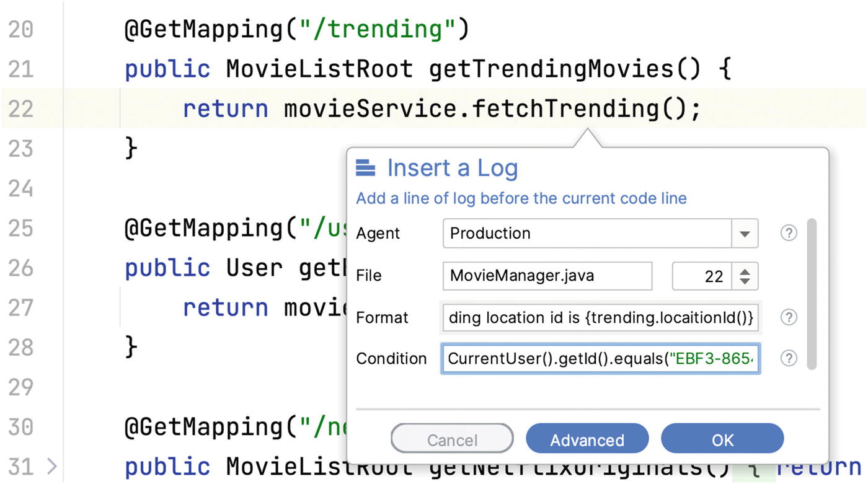Show help for the Condition field
The image size is (868, 484).
[788, 358]
